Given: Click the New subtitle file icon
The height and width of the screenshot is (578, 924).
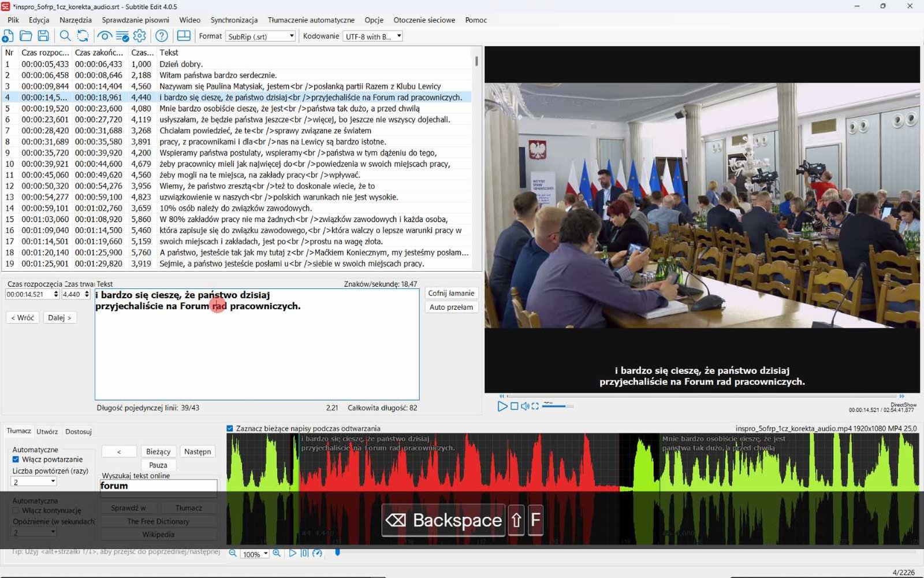Looking at the screenshot, I should click(x=8, y=36).
